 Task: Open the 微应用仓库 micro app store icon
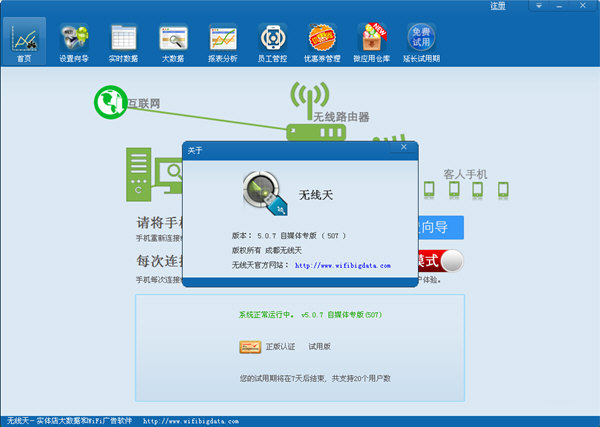tap(372, 41)
